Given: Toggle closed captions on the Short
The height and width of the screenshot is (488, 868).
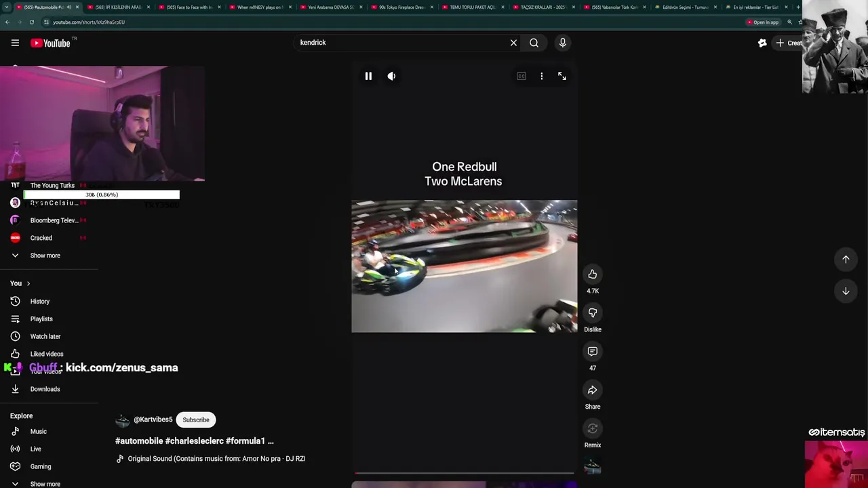Looking at the screenshot, I should tap(521, 76).
